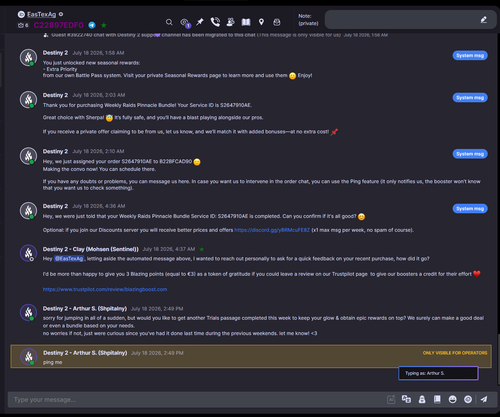The height and width of the screenshot is (417, 500).
Task: Open the Trustpilot review link
Action: [x=105, y=289]
